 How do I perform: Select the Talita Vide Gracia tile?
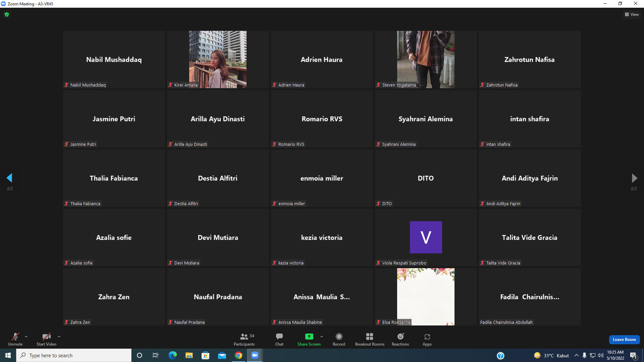coord(530,237)
